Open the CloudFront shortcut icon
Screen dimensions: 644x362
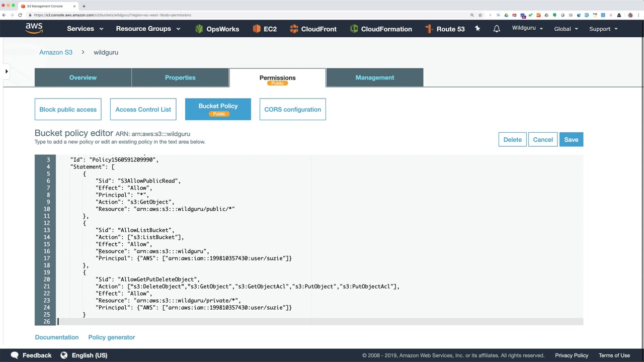coord(294,29)
